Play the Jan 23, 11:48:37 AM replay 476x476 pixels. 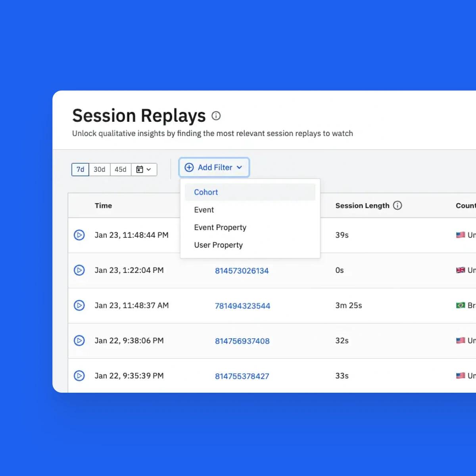79,305
